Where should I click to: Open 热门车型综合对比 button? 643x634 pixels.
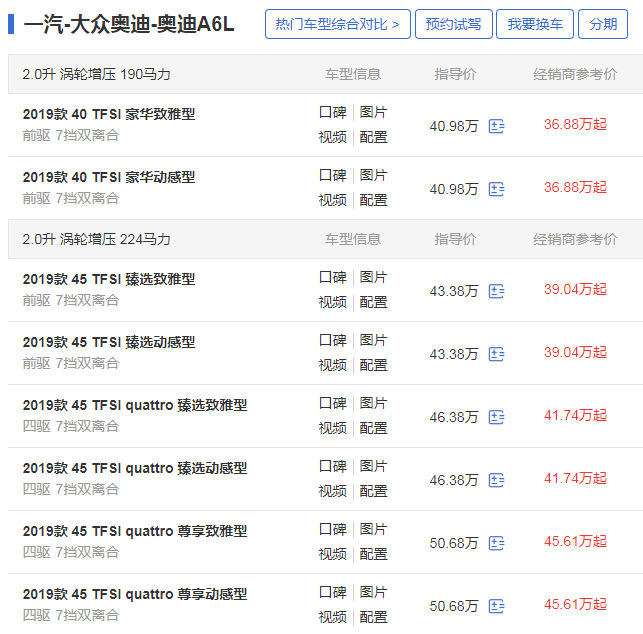pos(337,24)
